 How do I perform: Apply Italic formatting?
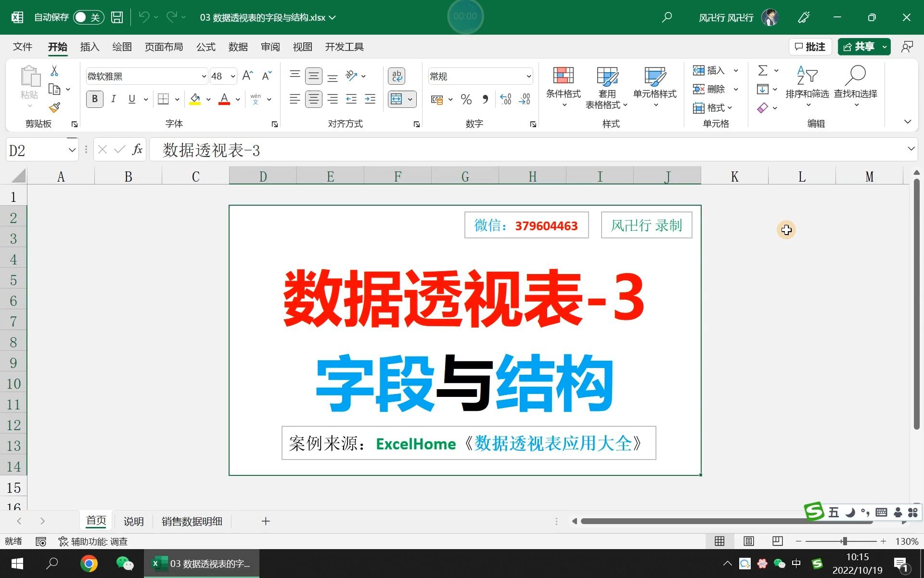tap(114, 99)
